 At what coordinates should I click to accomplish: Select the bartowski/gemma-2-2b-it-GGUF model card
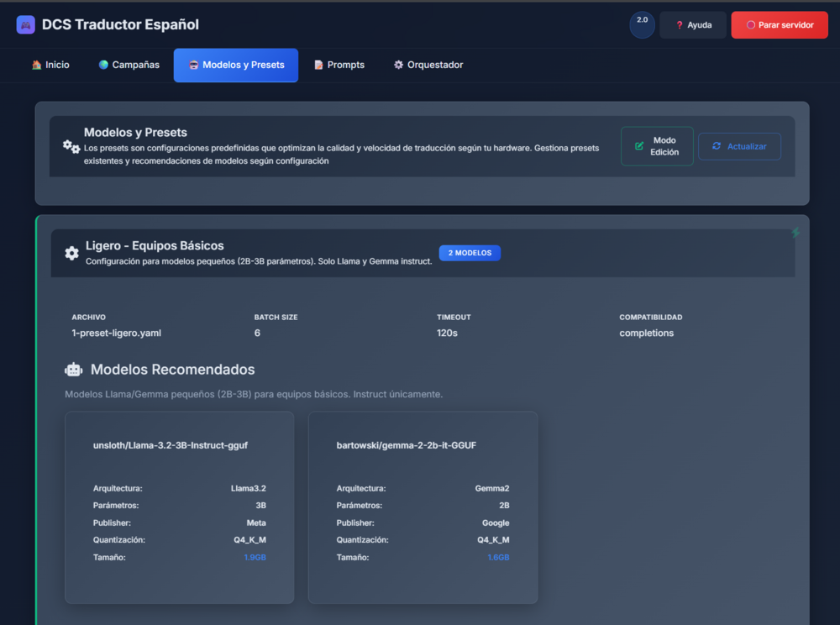[423, 507]
